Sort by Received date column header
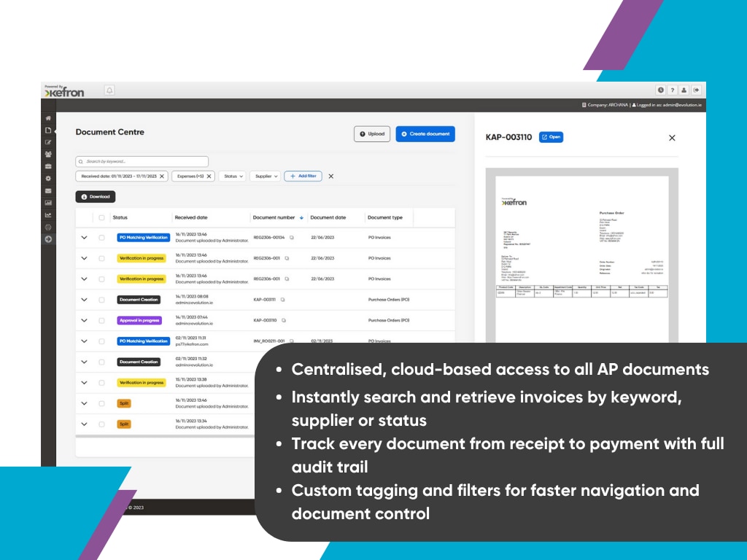747x560 pixels. [x=191, y=217]
